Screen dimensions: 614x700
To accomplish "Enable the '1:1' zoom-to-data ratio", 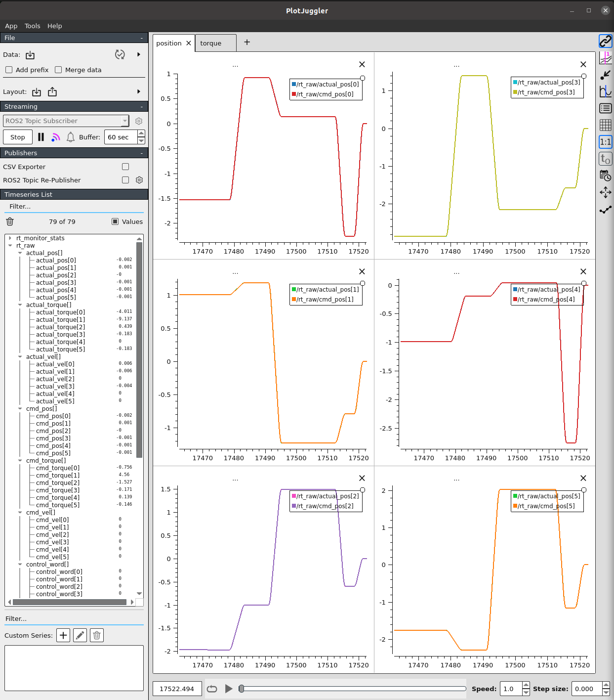I will pyautogui.click(x=605, y=142).
